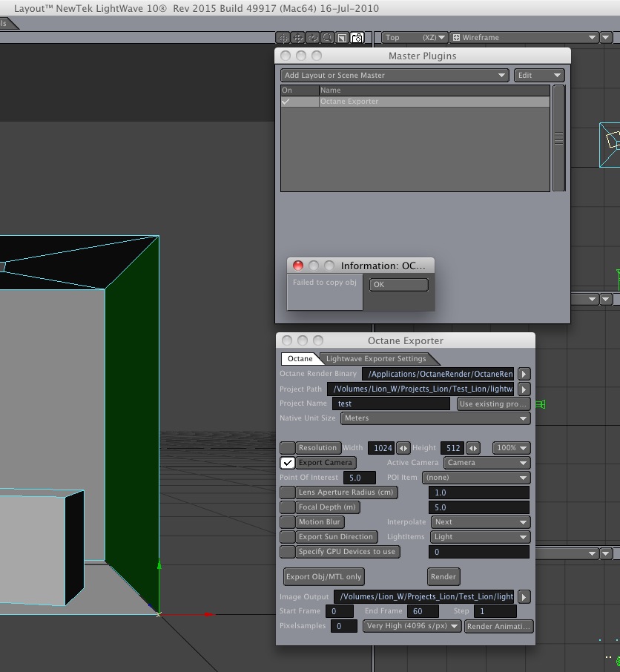
Task: Toggle the Resolution checkbox
Action: click(x=288, y=448)
